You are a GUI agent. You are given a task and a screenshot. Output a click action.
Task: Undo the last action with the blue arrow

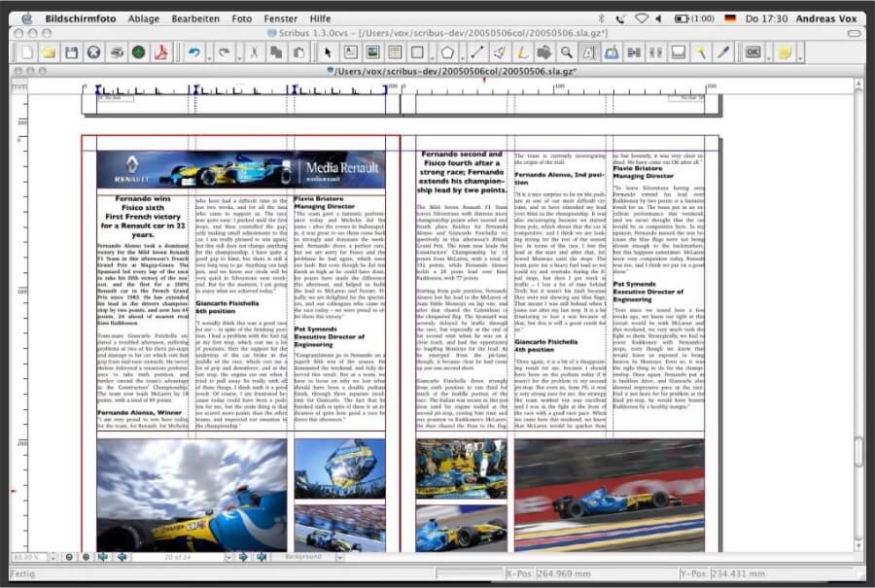click(x=194, y=53)
